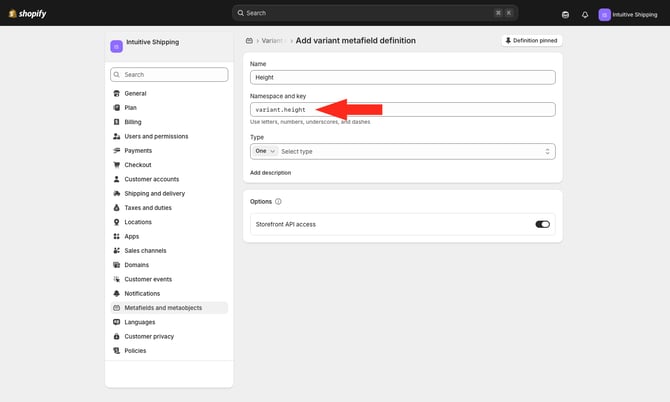Click the Languages icon
Viewport: 670px width, 402px height.
coord(116,322)
